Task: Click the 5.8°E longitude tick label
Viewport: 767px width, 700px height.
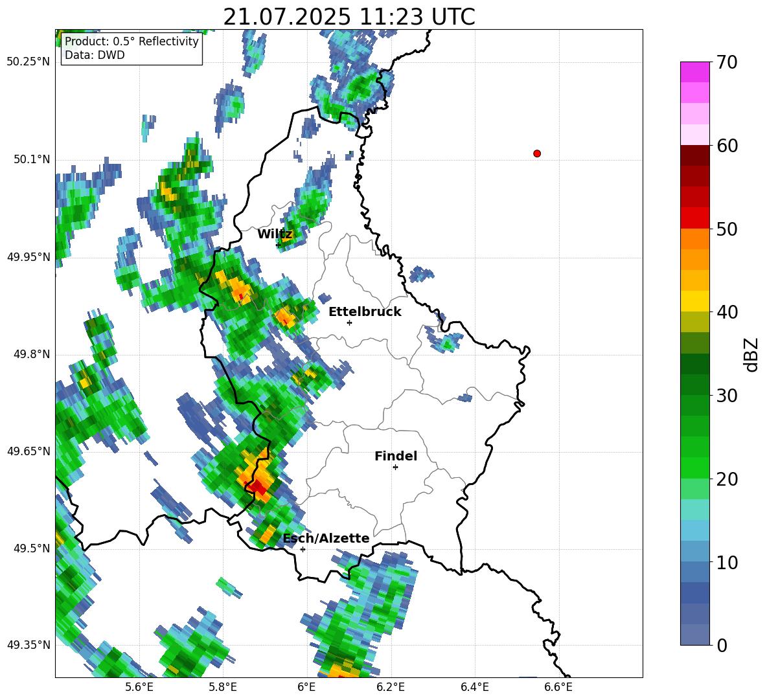Action: click(223, 687)
